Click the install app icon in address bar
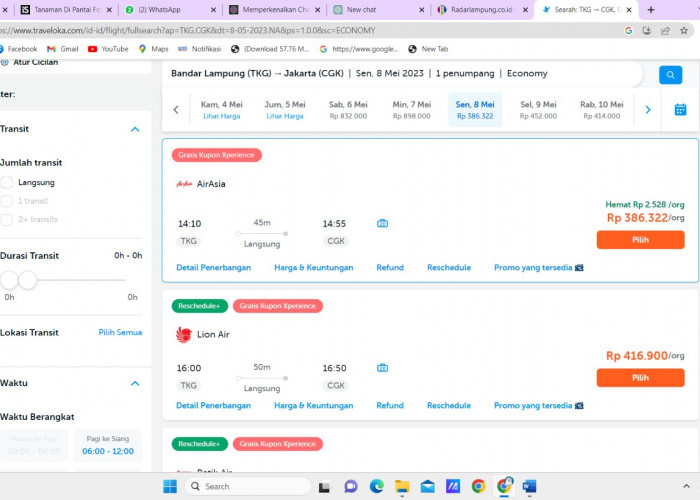Image resolution: width=700 pixels, height=500 pixels. click(x=646, y=30)
